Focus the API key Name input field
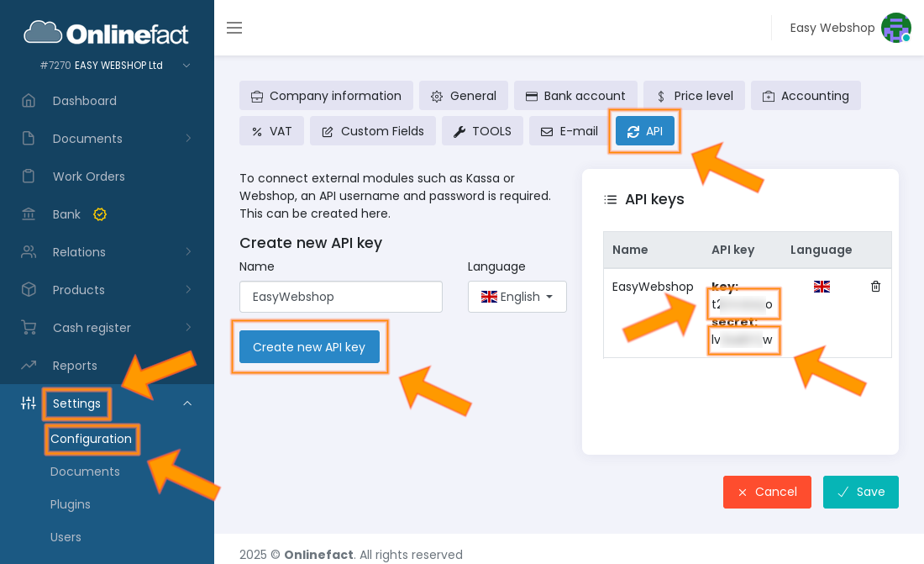Viewport: 924px width, 564px height. pyautogui.click(x=340, y=297)
